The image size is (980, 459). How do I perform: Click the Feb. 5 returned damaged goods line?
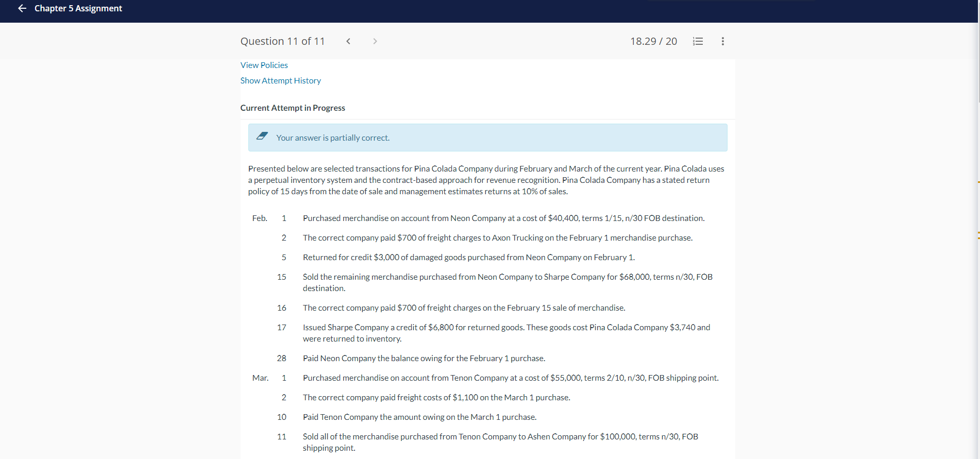pyautogui.click(x=469, y=258)
